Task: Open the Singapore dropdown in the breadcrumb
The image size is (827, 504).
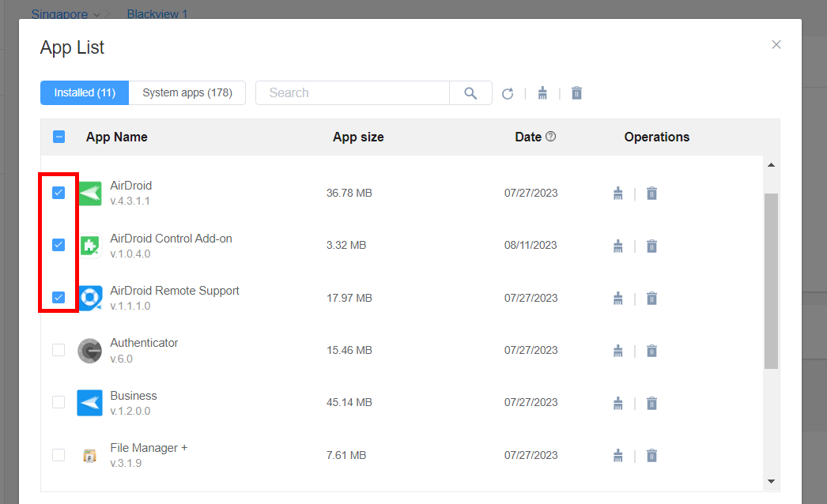Action: pyautogui.click(x=66, y=14)
